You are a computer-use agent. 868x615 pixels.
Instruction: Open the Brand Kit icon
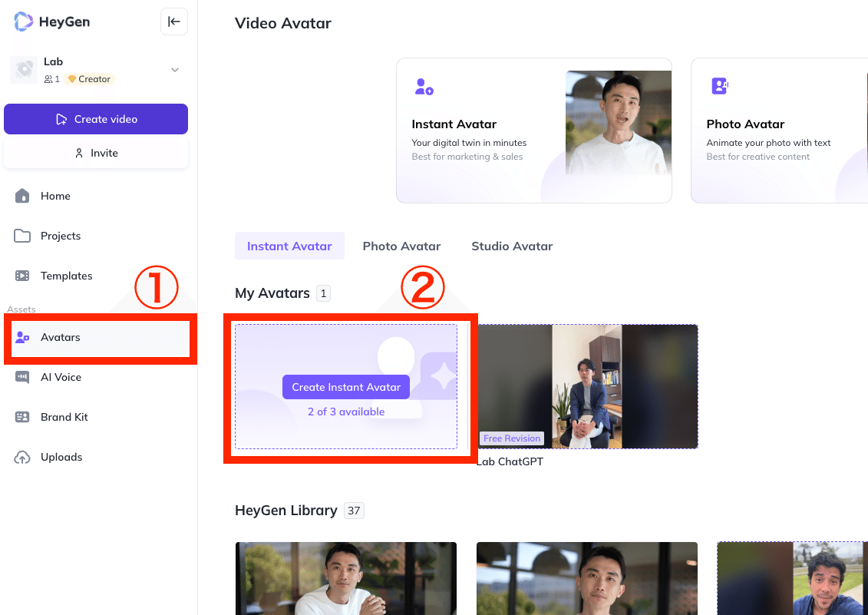(x=22, y=417)
